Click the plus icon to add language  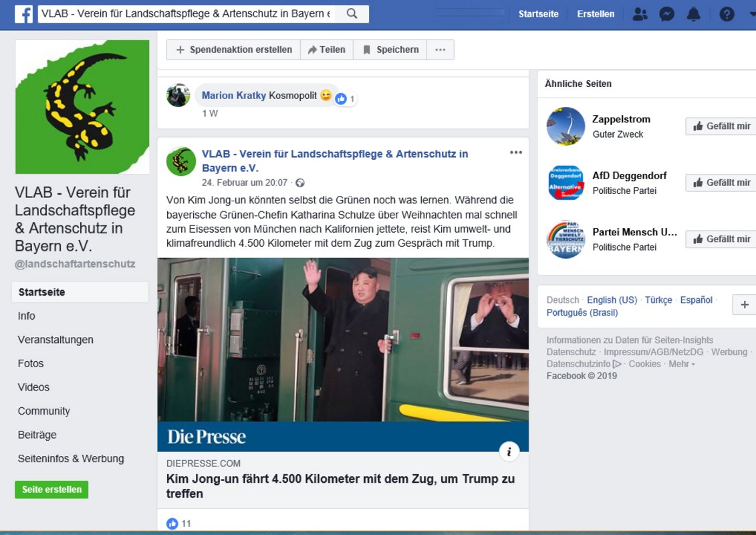click(x=745, y=304)
